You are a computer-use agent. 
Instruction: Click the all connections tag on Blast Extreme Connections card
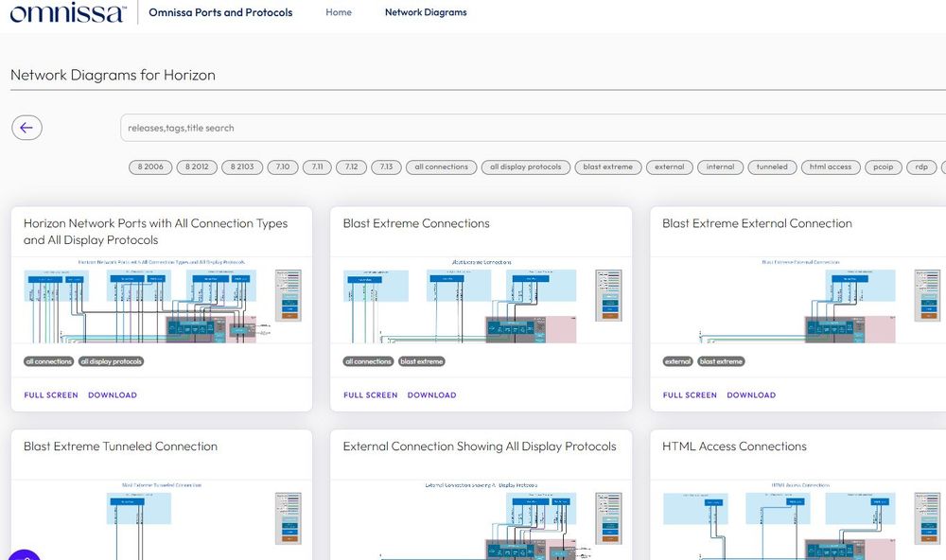368,361
